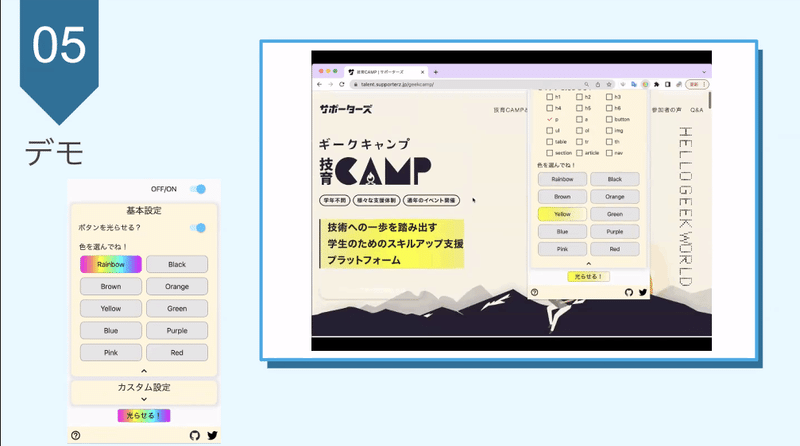
Task: Check the nav checkbox
Action: click(x=609, y=153)
